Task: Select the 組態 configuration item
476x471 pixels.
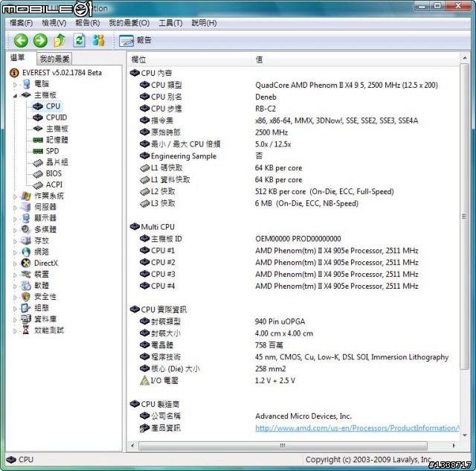Action: pos(42,308)
